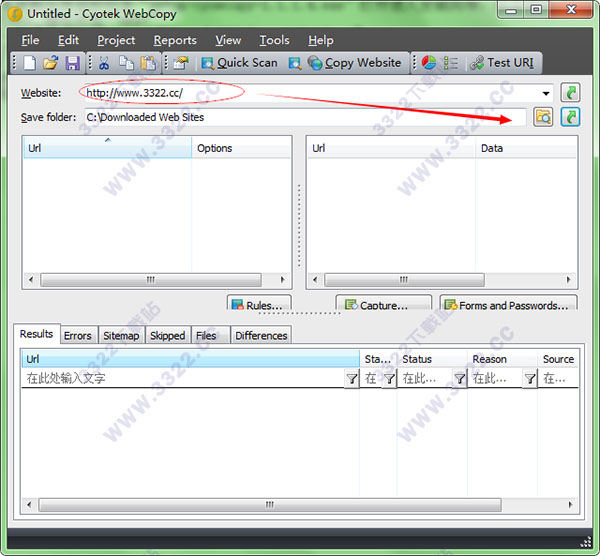The width and height of the screenshot is (600, 556).
Task: Open the Help menu
Action: (321, 40)
